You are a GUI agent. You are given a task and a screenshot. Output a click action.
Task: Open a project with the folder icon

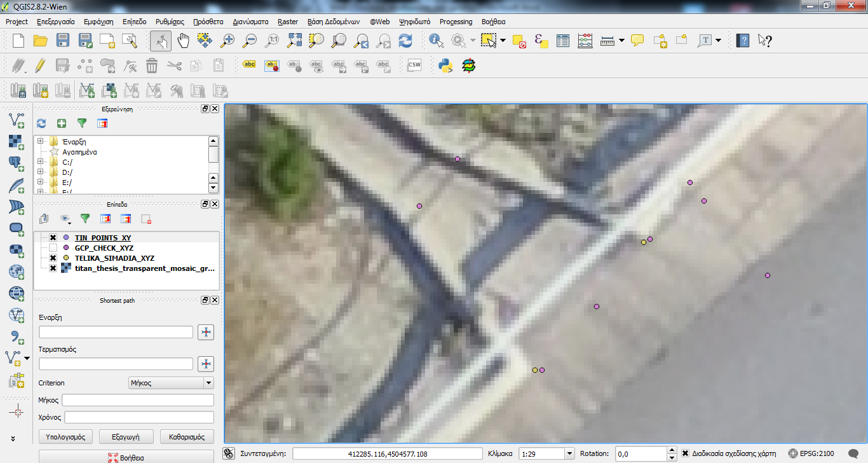pyautogui.click(x=41, y=41)
